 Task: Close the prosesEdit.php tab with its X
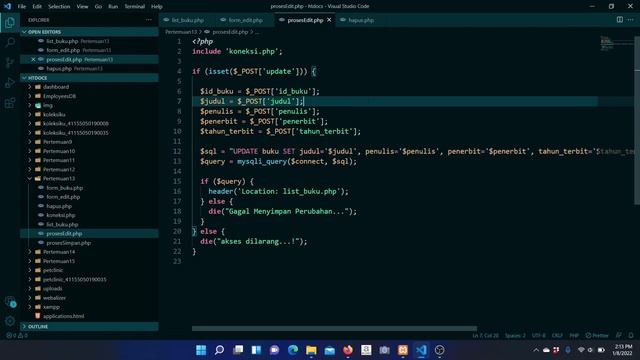click(x=329, y=20)
